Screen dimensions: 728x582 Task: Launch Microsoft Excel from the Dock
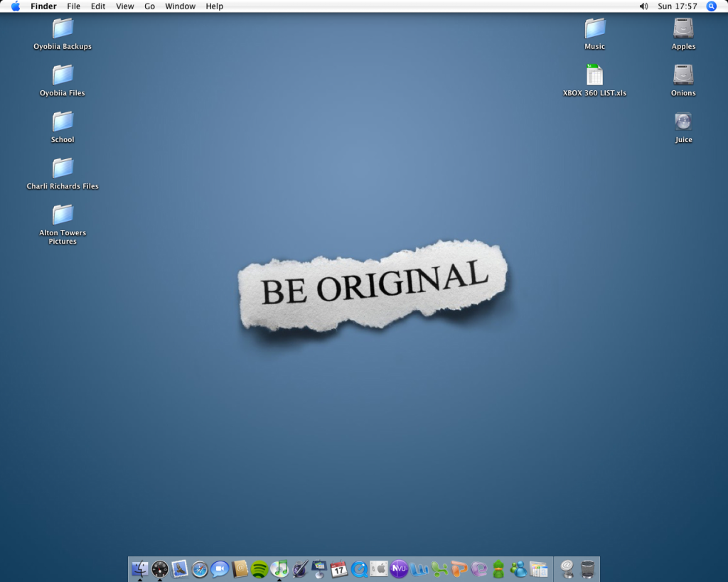439,568
